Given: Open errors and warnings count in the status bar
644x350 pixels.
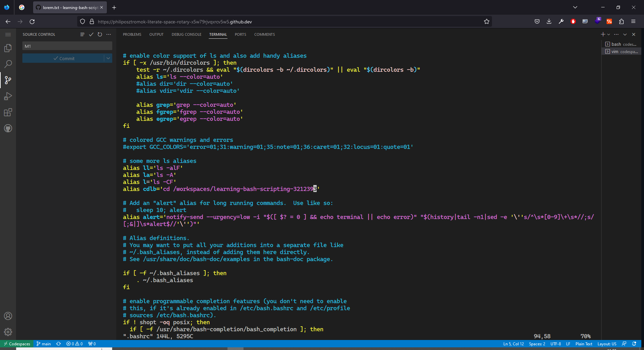Looking at the screenshot, I should tap(74, 344).
